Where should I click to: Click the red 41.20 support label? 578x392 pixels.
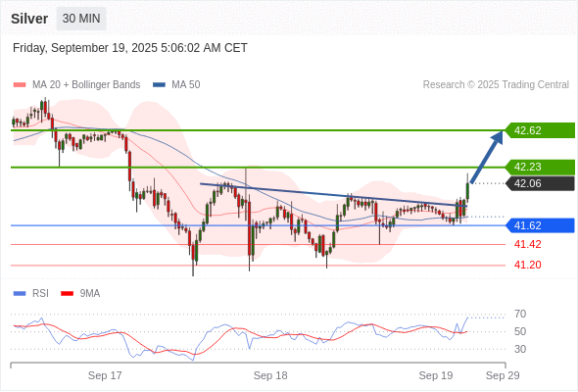(x=527, y=265)
